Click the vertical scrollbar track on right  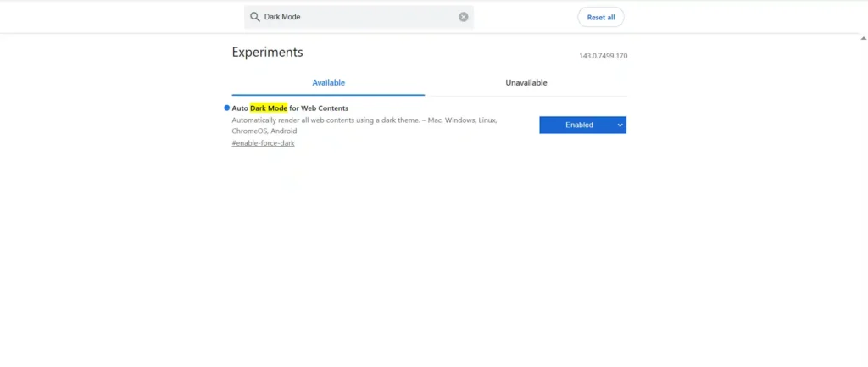[x=863, y=203]
